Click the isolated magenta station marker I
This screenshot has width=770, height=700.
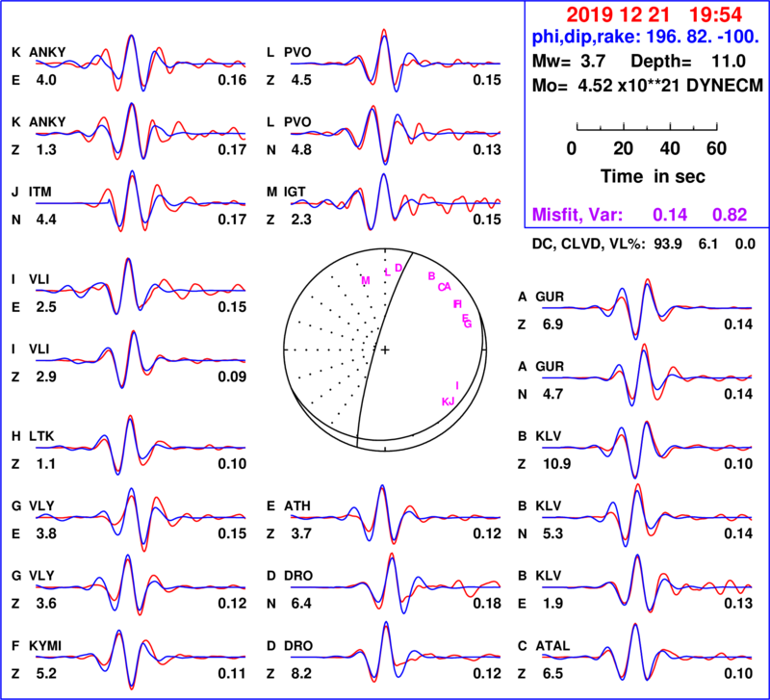[456, 385]
